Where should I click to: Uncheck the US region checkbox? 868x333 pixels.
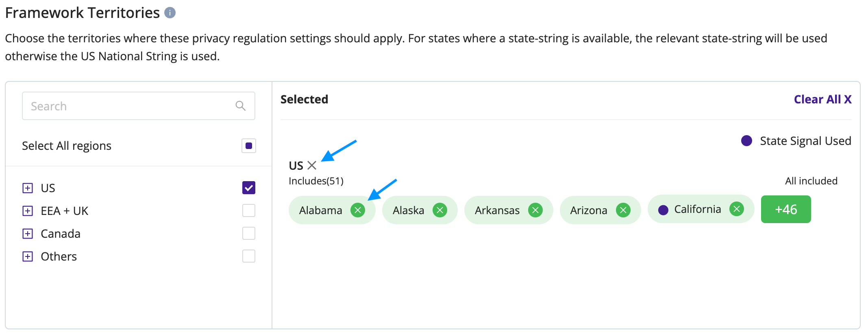pos(249,188)
